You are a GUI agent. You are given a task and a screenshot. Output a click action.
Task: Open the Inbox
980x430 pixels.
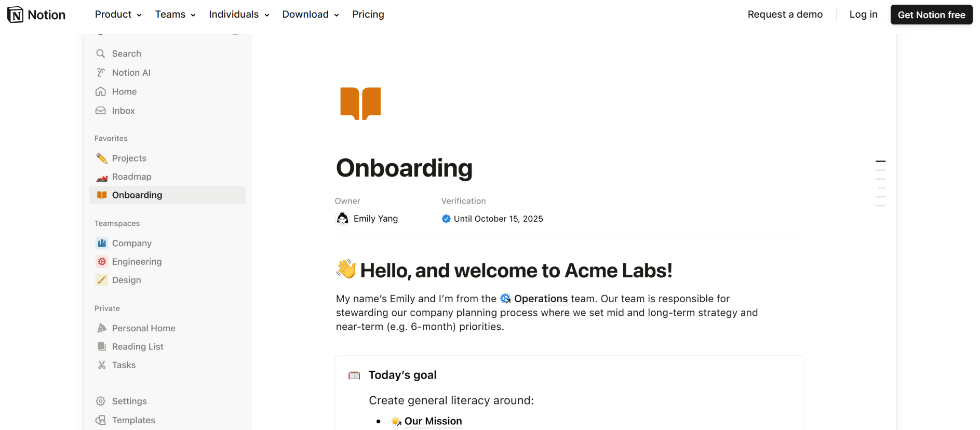tap(123, 111)
